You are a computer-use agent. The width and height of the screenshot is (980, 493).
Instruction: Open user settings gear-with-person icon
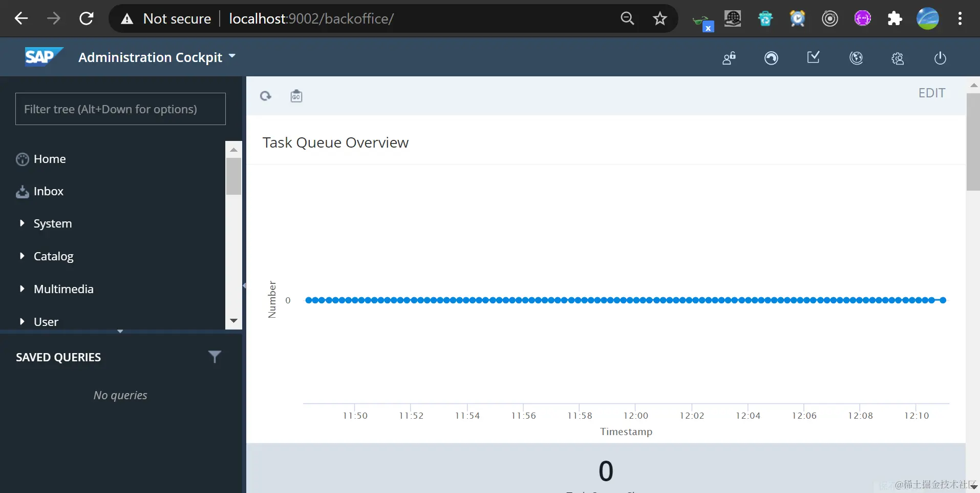(x=898, y=58)
